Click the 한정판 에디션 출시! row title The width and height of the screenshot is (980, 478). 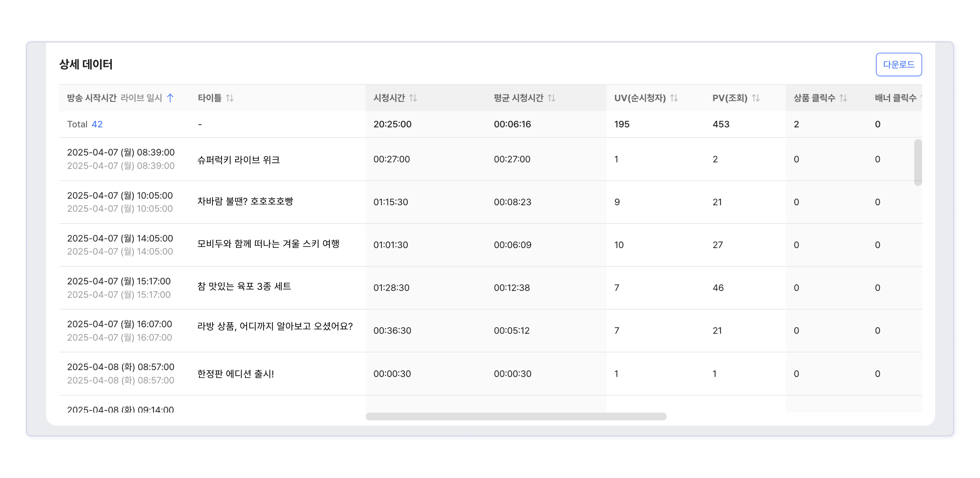235,374
